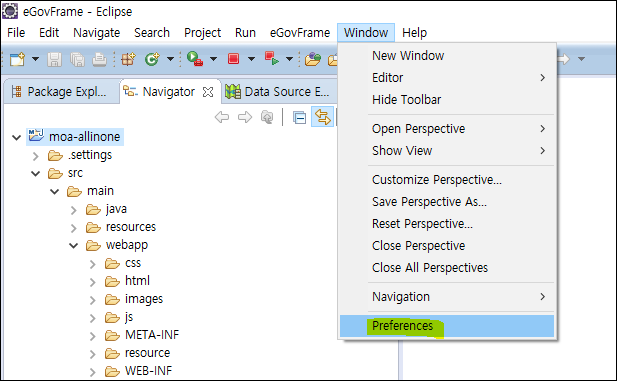The width and height of the screenshot is (617, 381).
Task: Open the New Java Class dropdown arrow
Action: (x=170, y=59)
